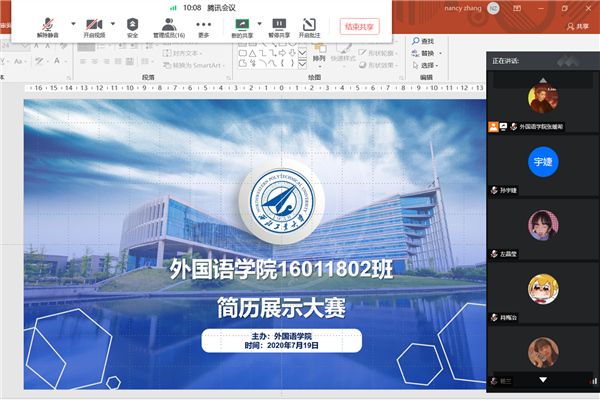This screenshot has height=400, width=600.
Task: Turn on camera with 开启视频
Action: coord(93,26)
